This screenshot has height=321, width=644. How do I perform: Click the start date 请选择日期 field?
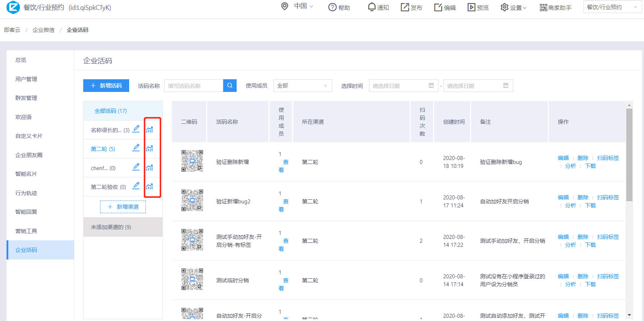[x=403, y=85]
